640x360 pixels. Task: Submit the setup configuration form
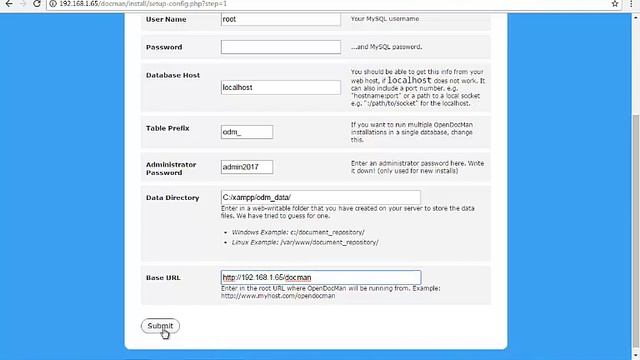pos(160,326)
